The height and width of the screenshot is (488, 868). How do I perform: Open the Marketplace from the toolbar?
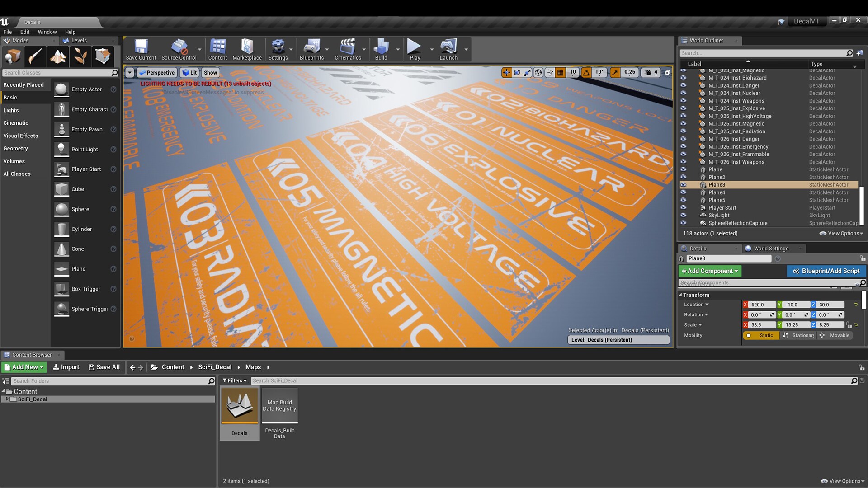click(x=247, y=49)
